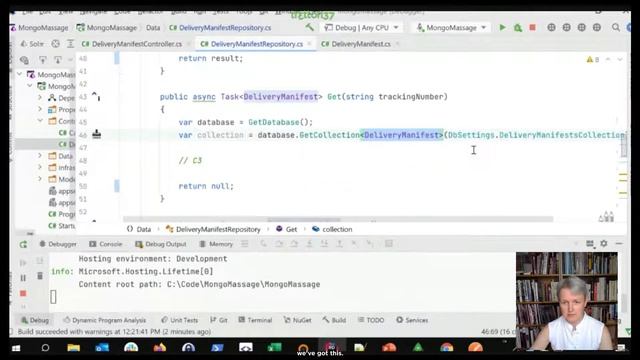The height and width of the screenshot is (360, 640).
Task: Run MongoMassage with the green play button
Action: (x=502, y=28)
